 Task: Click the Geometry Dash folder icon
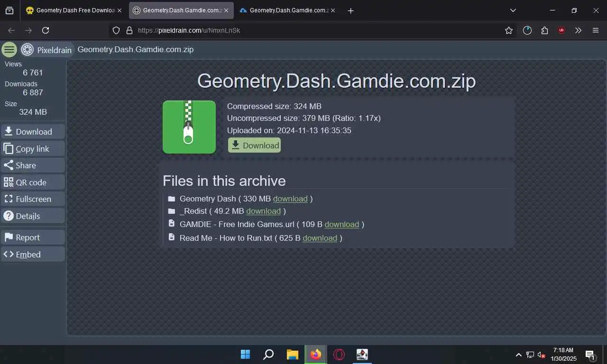(x=172, y=199)
